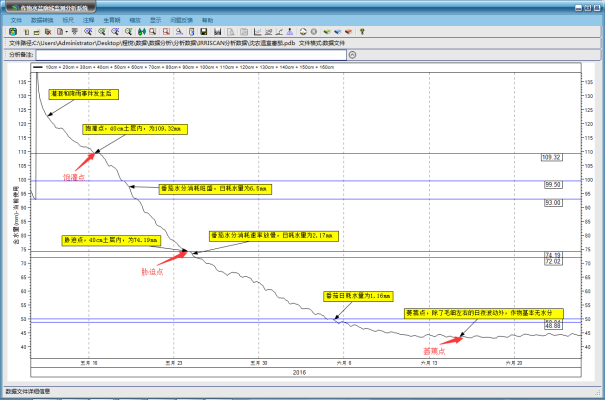The image size is (605, 400).
Task: Click the third line-graph chart icon
Action: (279, 32)
